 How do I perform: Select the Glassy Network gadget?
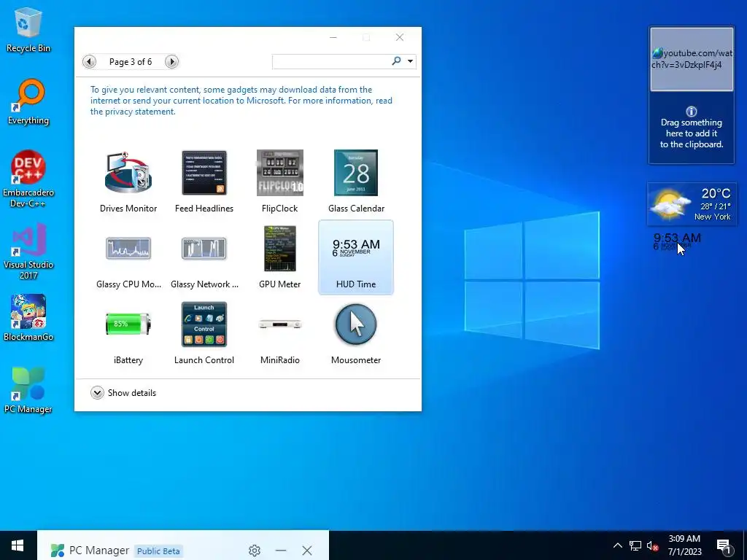coord(204,257)
